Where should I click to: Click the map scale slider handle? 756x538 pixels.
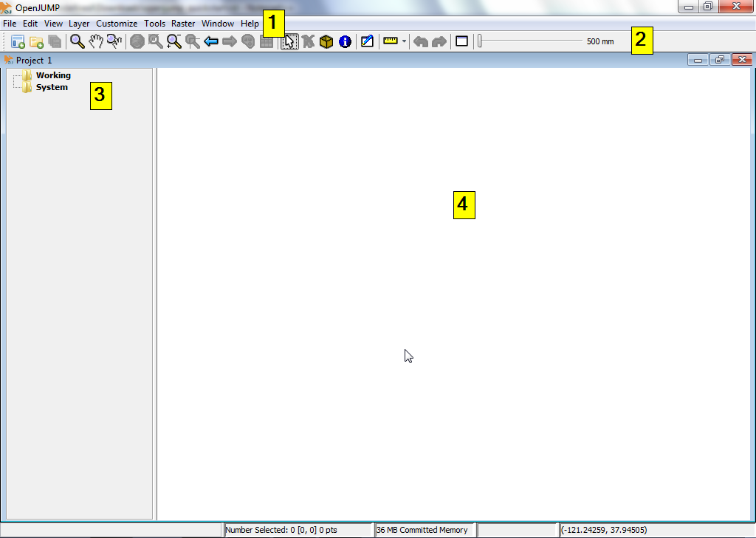[x=480, y=41]
